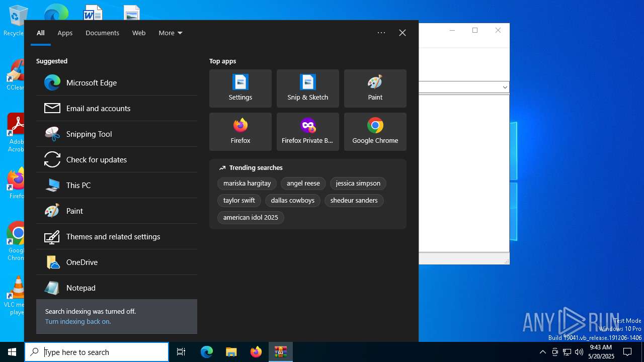The image size is (644, 362).
Task: Search trending taylor swift
Action: point(239,201)
